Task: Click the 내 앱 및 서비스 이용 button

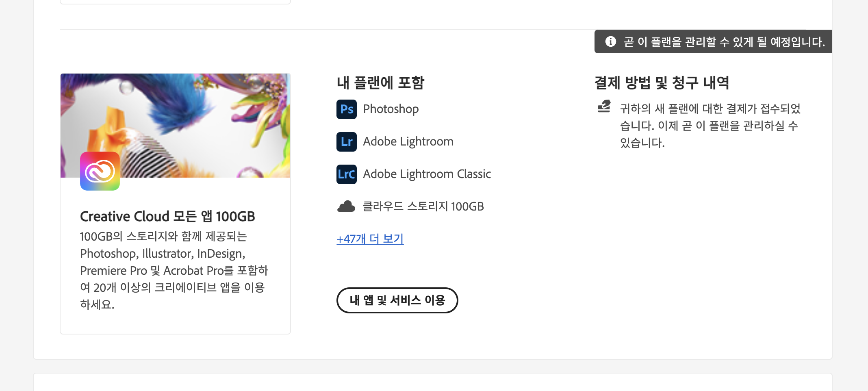Action: 397,300
